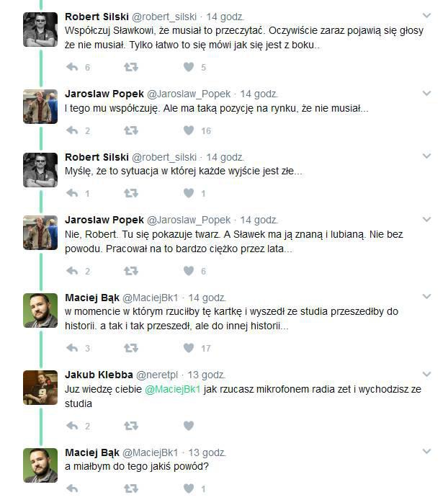This screenshot has height=500, width=448.
Task: Open the chevron menu on Maciej Bąk's last tweet
Action: click(x=426, y=452)
